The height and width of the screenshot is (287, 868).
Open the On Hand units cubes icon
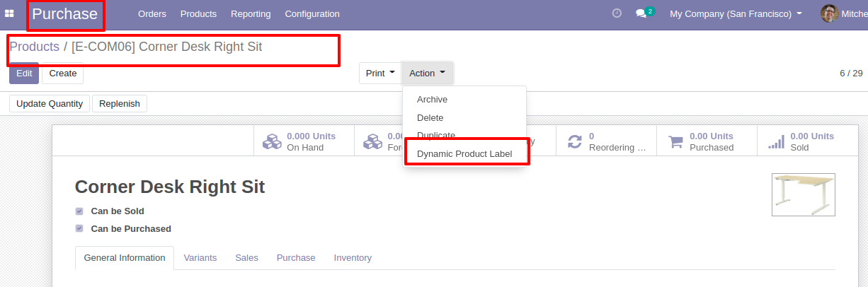pyautogui.click(x=272, y=141)
